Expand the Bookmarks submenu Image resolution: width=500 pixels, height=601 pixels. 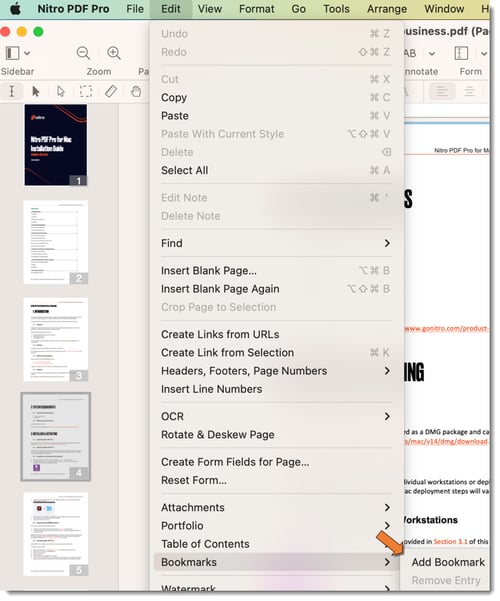click(x=275, y=562)
